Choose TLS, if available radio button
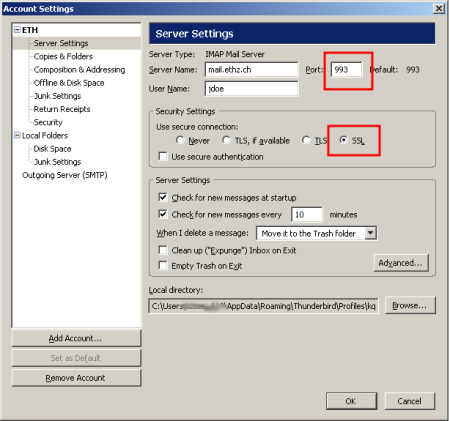The image size is (450, 421). [x=226, y=140]
